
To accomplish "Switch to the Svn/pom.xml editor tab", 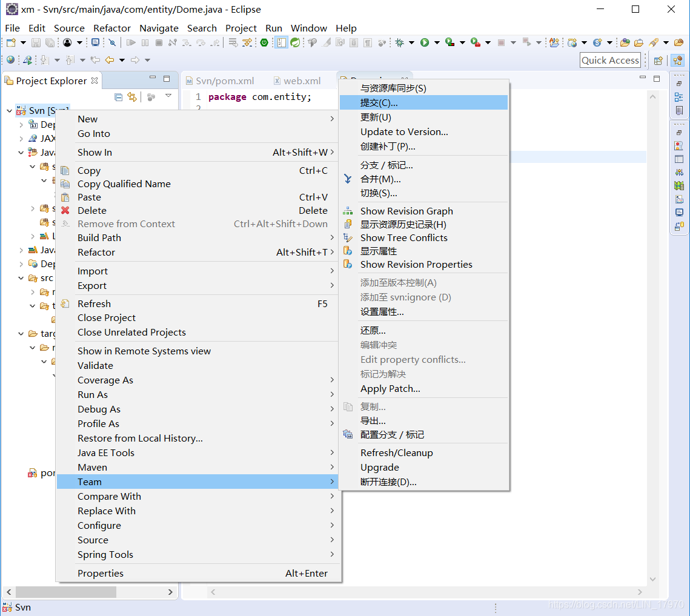I will (x=220, y=81).
